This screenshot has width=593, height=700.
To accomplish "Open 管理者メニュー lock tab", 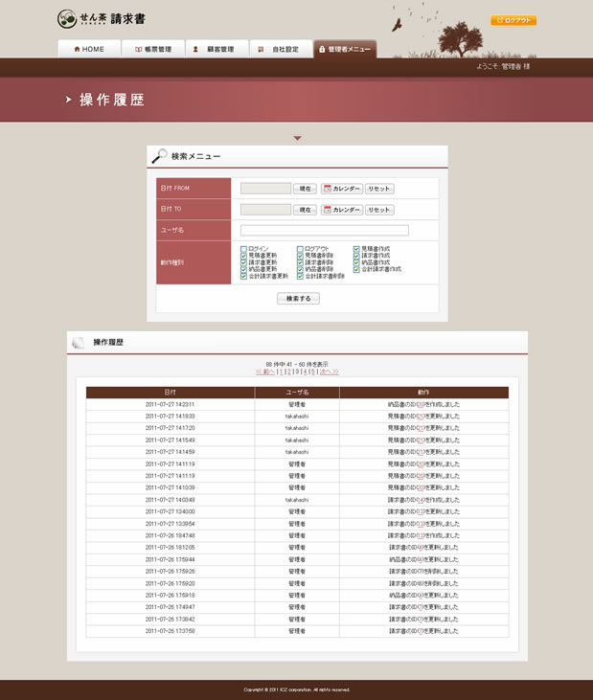I will (345, 49).
